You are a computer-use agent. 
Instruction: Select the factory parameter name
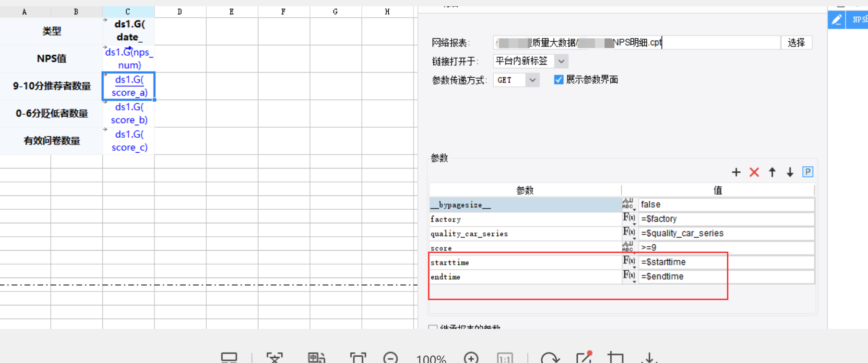525,219
